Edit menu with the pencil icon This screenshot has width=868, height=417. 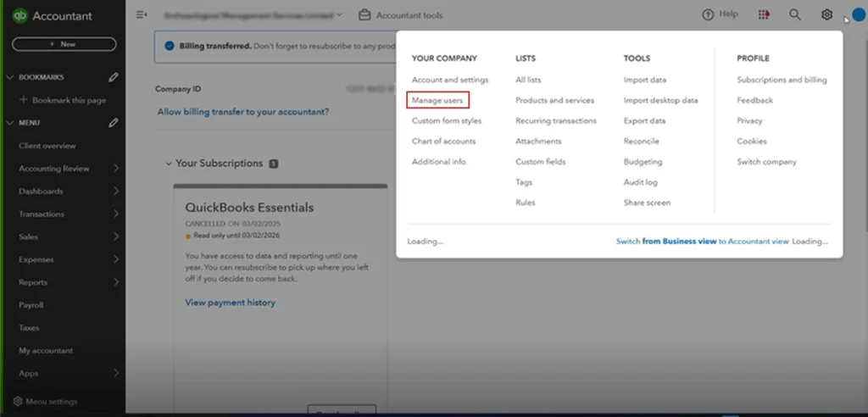[114, 123]
